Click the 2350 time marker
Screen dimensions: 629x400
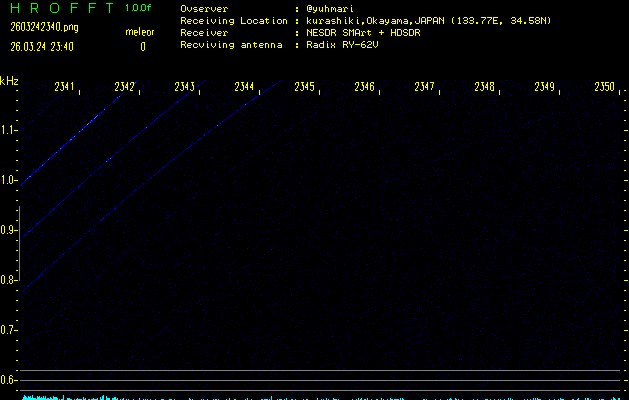[x=604, y=88]
